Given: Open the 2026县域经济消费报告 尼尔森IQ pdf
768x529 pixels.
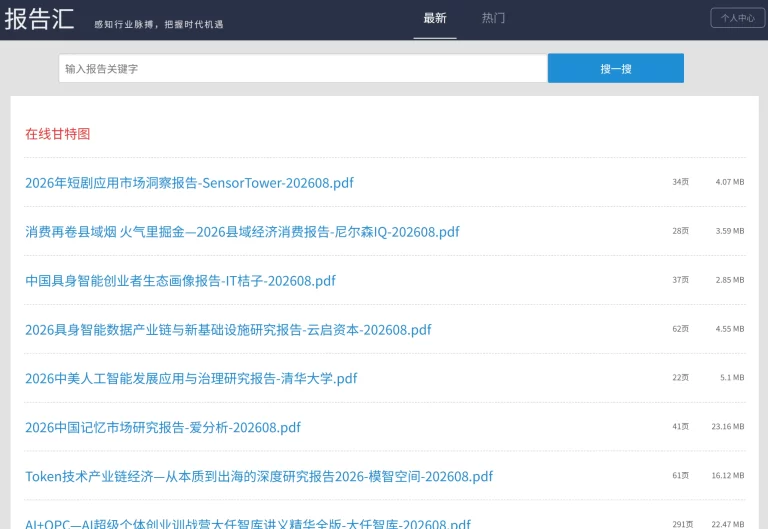Looking at the screenshot, I should [242, 232].
